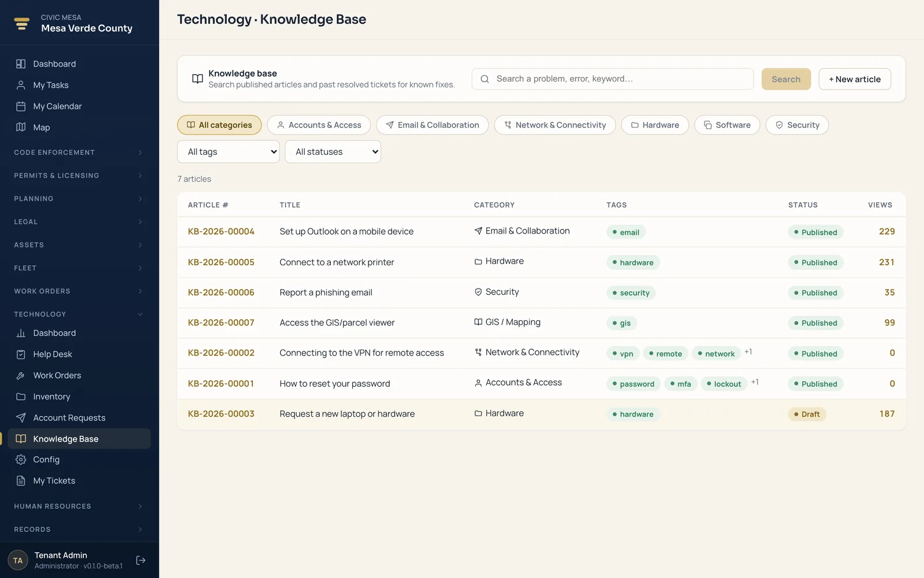Collapse the Technology section
This screenshot has width=924, height=578.
click(79, 314)
